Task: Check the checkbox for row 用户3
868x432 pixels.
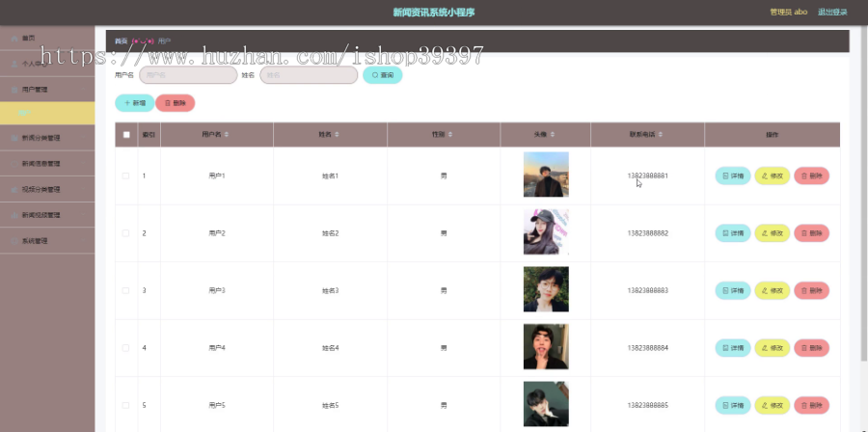Action: [x=125, y=290]
